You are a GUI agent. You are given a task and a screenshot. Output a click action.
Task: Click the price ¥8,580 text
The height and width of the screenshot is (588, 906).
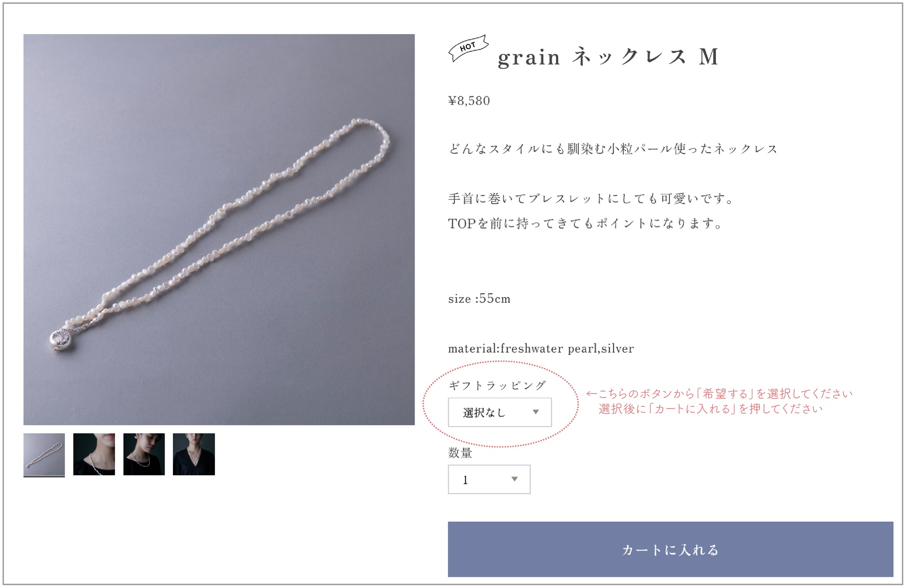tap(469, 101)
